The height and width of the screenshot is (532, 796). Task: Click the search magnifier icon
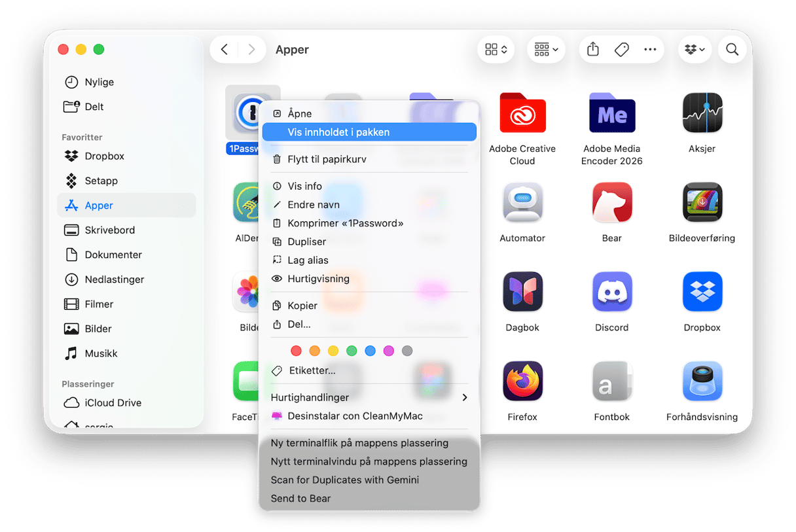click(x=733, y=50)
